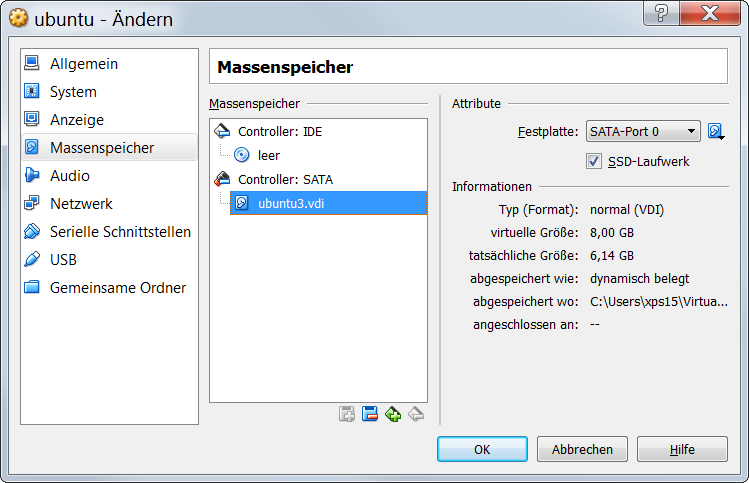Click the add attachment toolbar icon
The height and width of the screenshot is (483, 749).
click(347, 414)
